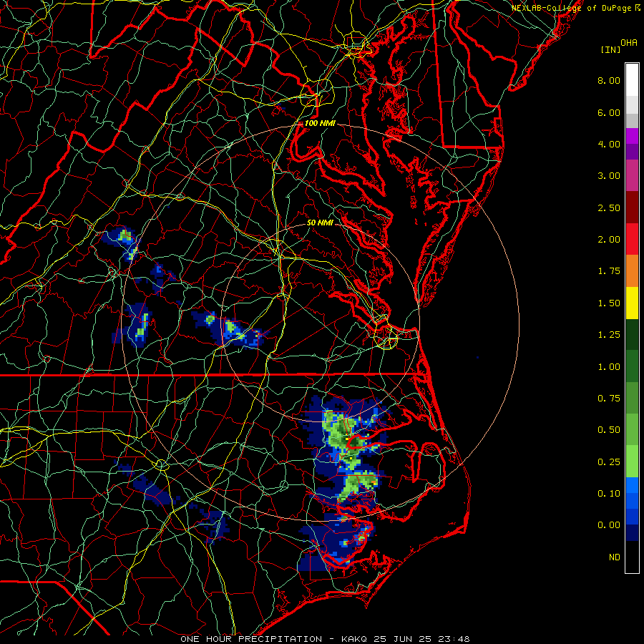The height and width of the screenshot is (644, 644).
Task: Click the white color band in legend
Action: (632, 79)
